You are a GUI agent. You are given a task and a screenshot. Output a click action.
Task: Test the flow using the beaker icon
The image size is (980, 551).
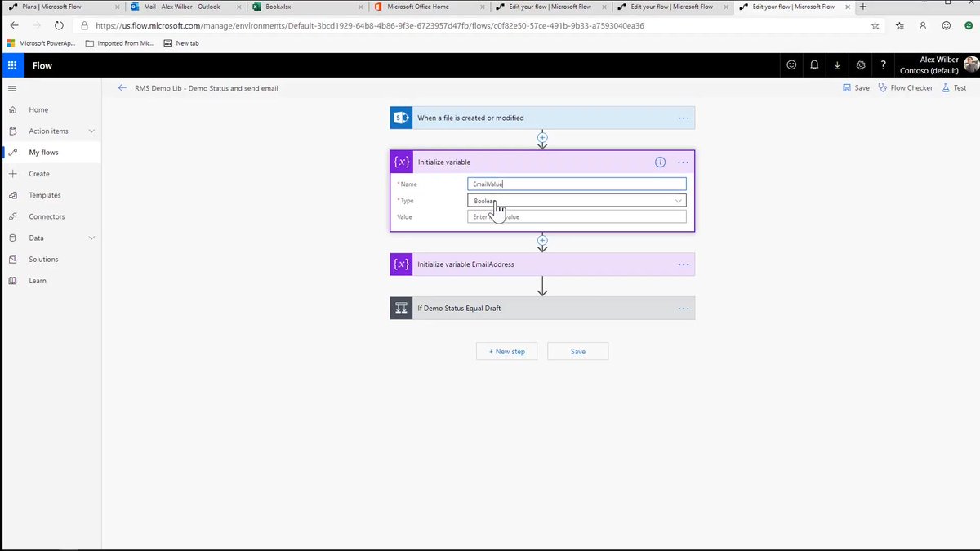[954, 87]
